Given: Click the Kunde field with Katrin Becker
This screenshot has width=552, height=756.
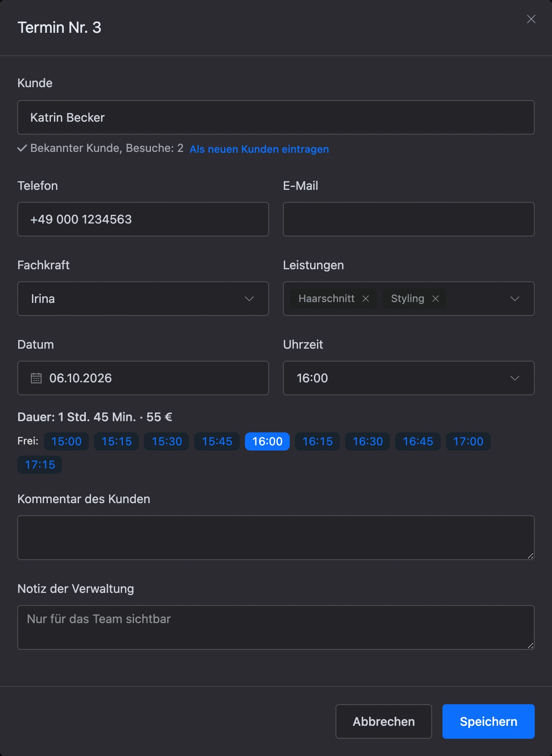Looking at the screenshot, I should point(276,117).
